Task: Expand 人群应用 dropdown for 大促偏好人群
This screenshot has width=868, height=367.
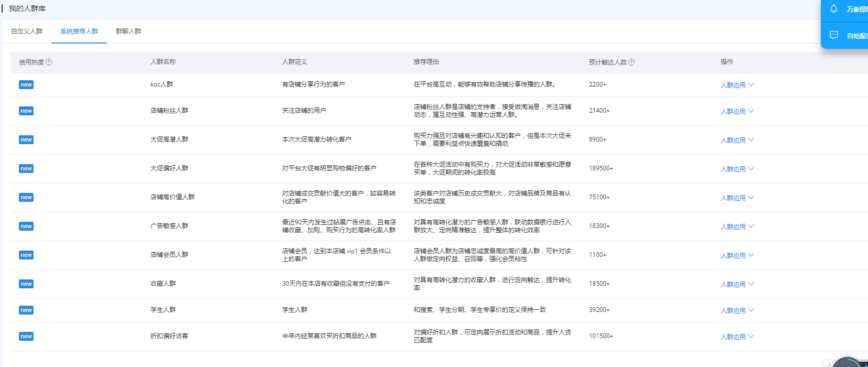Action: [x=737, y=169]
